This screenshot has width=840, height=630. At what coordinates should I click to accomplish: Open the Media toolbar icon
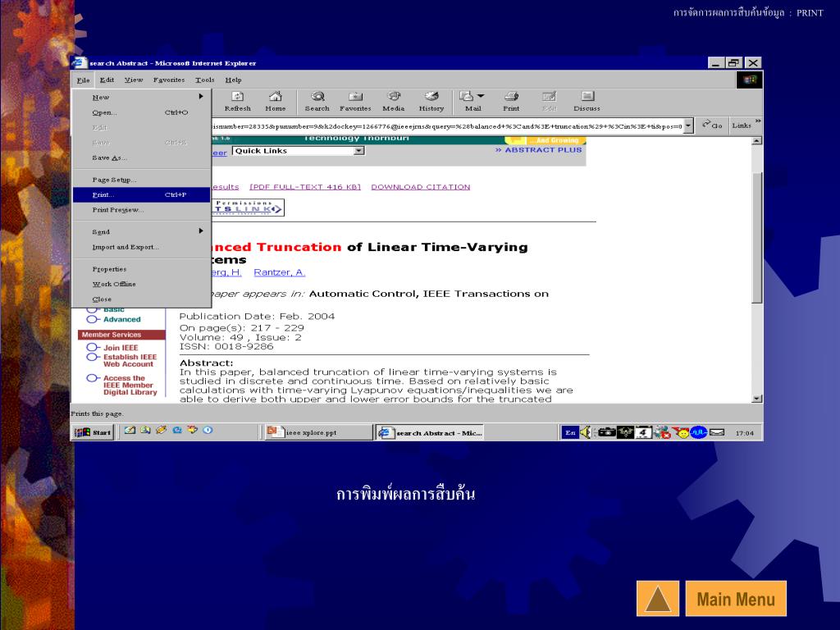[393, 101]
